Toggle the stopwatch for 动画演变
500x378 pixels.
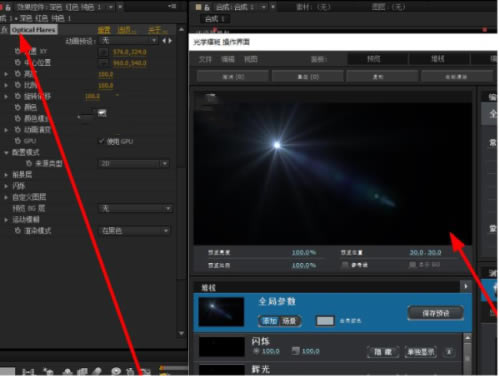click(18, 130)
